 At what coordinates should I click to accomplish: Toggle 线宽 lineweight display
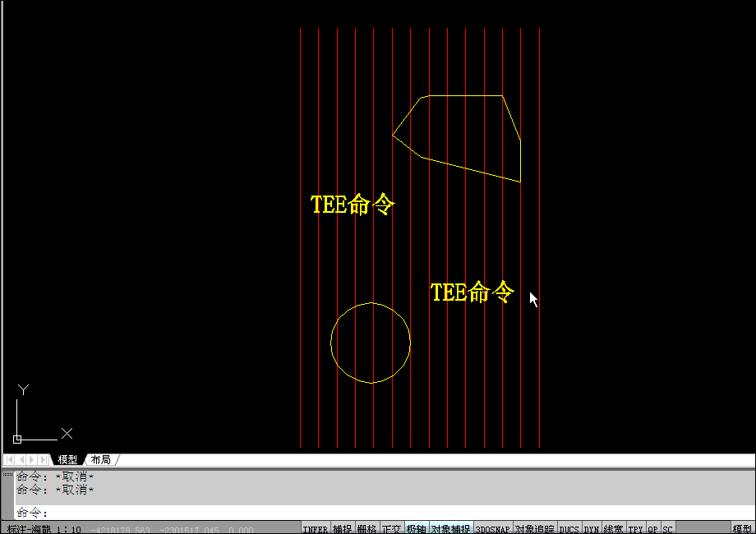(614, 529)
